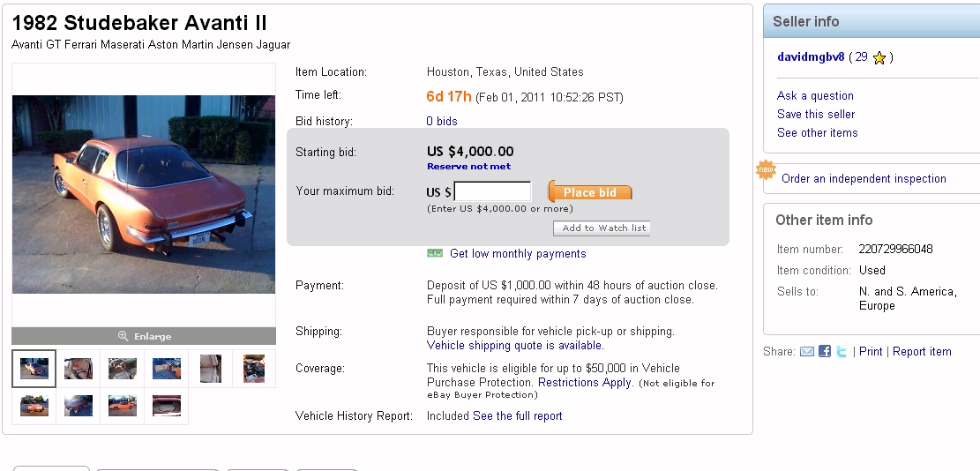Open the 0 bids history link
The height and width of the screenshot is (471, 980).
[x=442, y=122]
